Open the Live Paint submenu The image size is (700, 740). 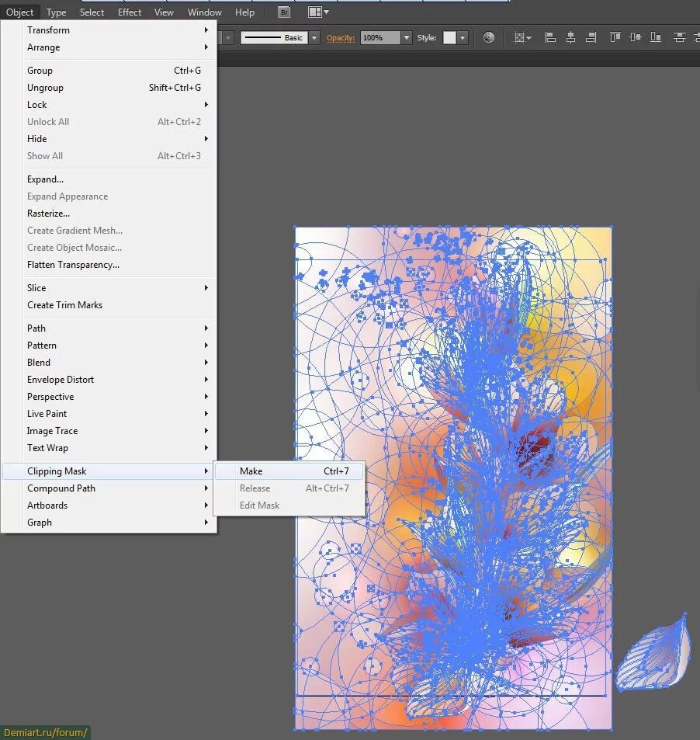(118, 414)
